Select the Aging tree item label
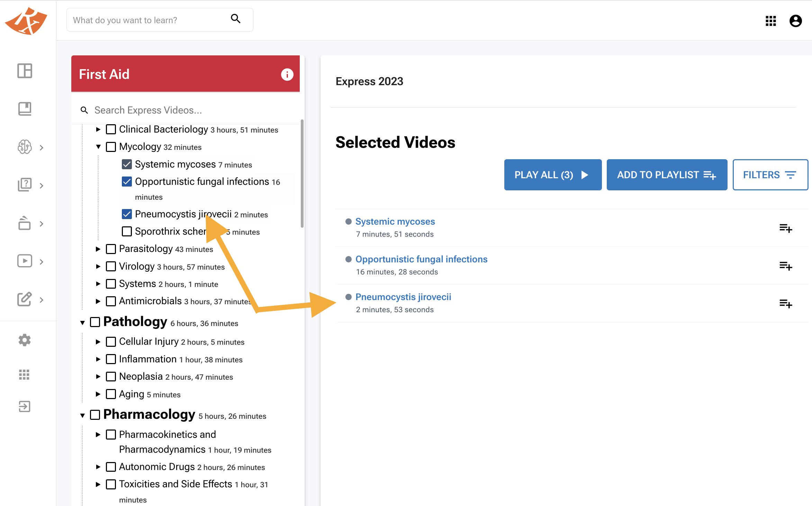This screenshot has width=812, height=506. pyautogui.click(x=132, y=394)
